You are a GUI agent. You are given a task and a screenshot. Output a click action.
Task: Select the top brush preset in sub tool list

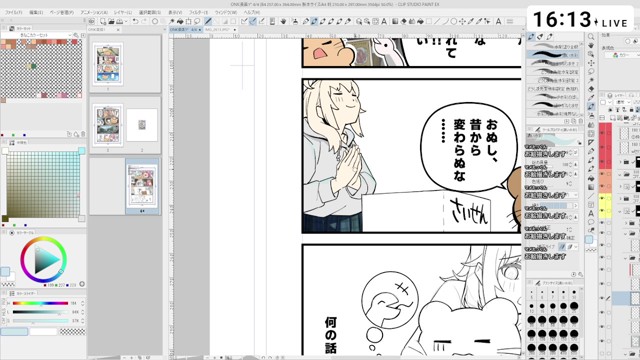point(553,46)
